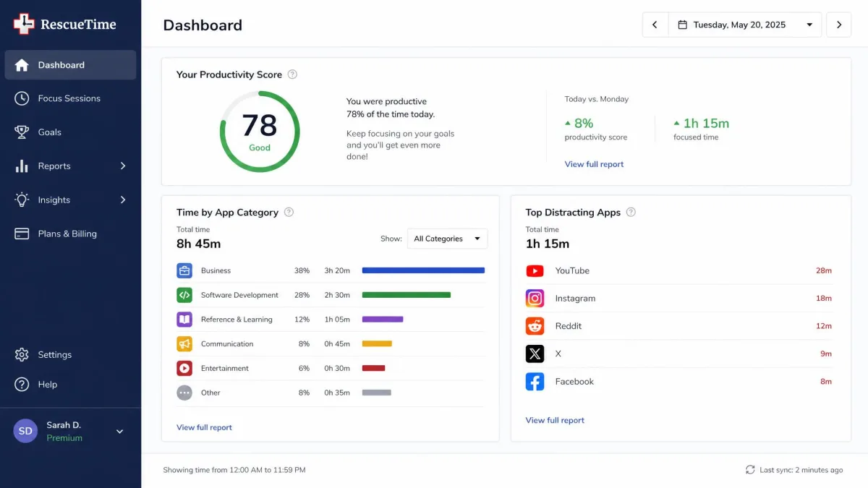This screenshot has width=868, height=488.
Task: Click the Facebook 8m value
Action: pyautogui.click(x=826, y=382)
